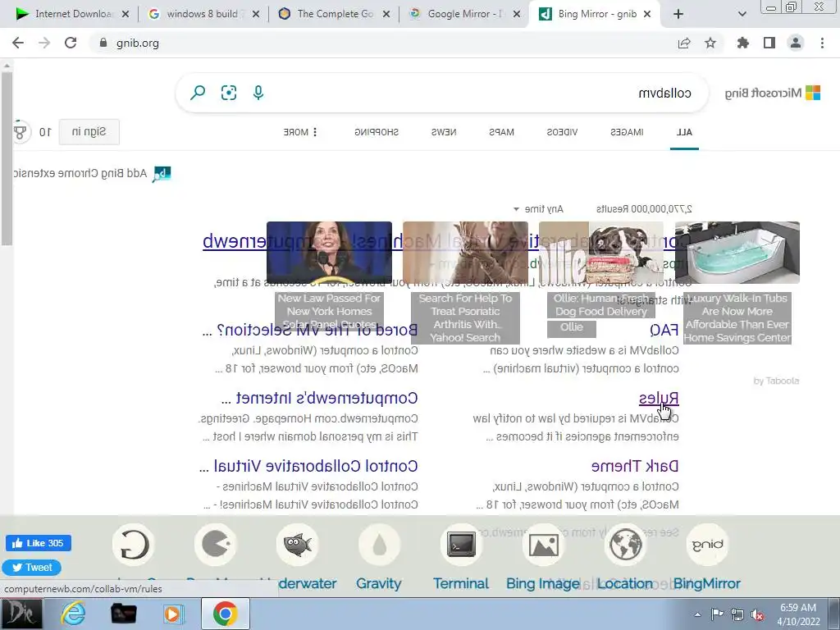Switch to the windows 8 build tab
Screen dimensions: 840x630
(x=203, y=14)
